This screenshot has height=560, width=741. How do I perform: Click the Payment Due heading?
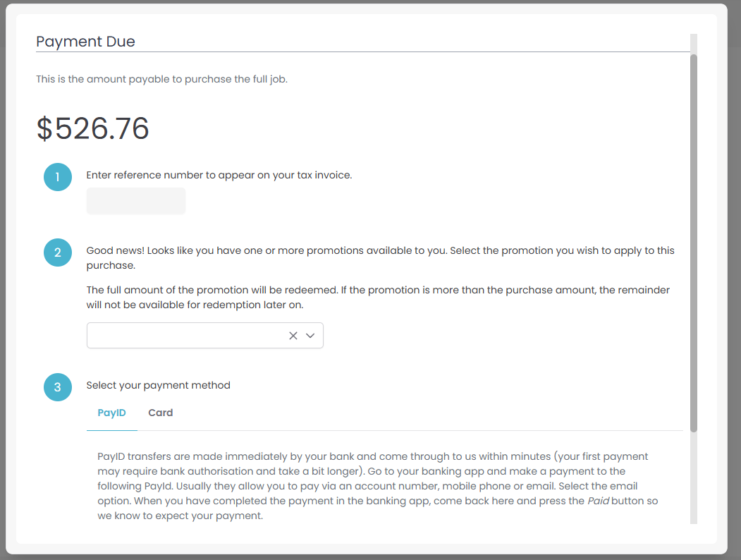tap(85, 42)
